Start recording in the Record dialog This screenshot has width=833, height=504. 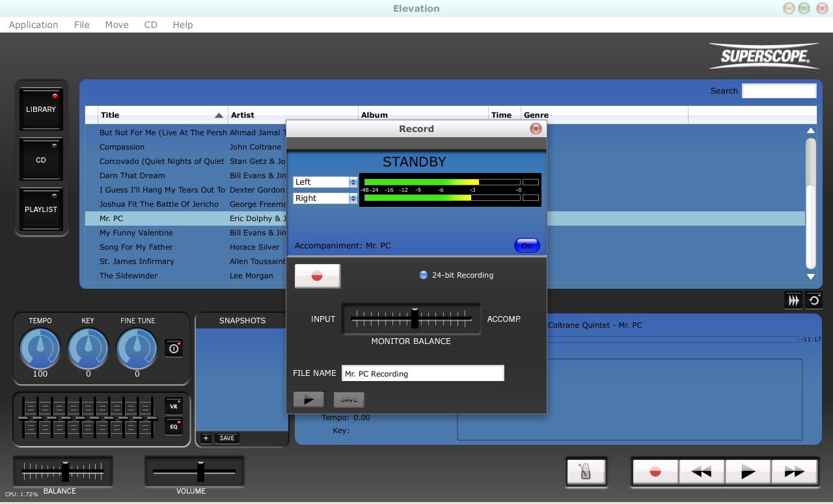click(x=317, y=276)
